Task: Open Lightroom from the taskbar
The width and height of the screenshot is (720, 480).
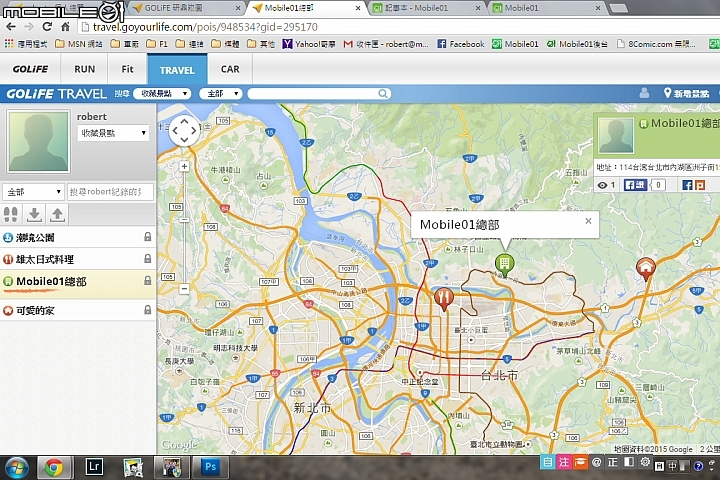Action: click(x=94, y=467)
